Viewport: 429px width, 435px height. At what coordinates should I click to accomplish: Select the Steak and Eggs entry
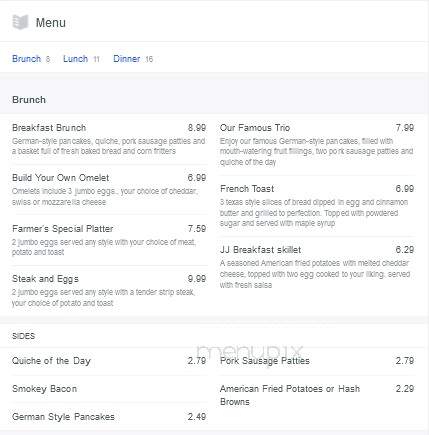[x=109, y=291]
